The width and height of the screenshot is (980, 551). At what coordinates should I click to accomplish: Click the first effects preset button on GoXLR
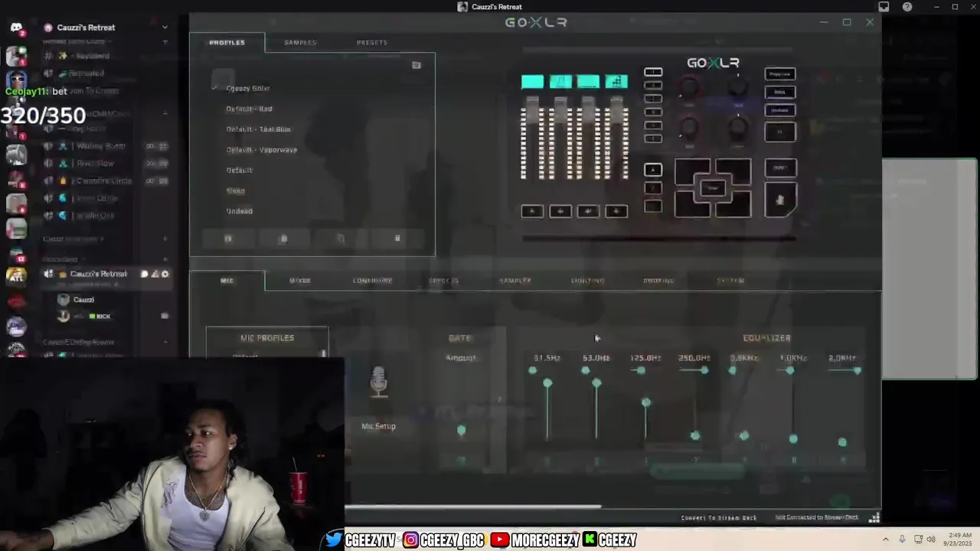pos(653,73)
